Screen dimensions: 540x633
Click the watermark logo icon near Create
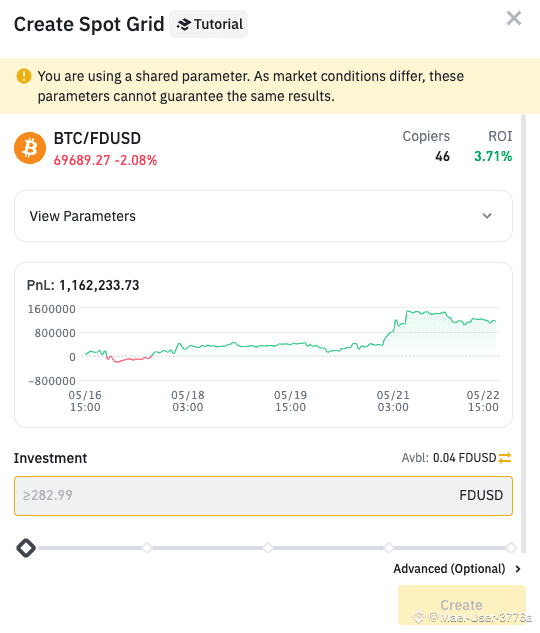pyautogui.click(x=419, y=617)
